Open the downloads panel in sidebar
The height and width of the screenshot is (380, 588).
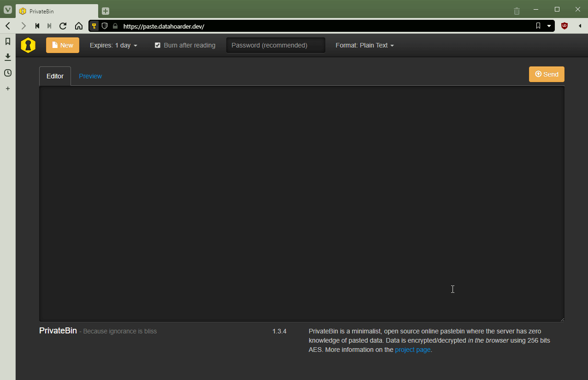click(8, 57)
